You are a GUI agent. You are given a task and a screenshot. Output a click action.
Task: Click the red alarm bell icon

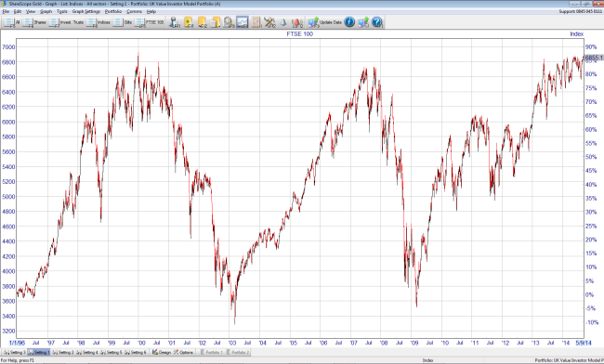pos(297,22)
